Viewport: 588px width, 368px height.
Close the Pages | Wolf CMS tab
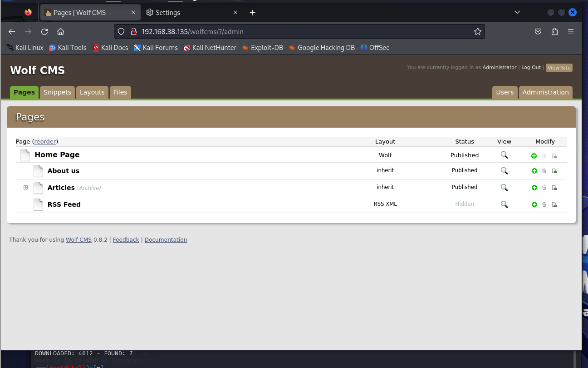pos(133,13)
